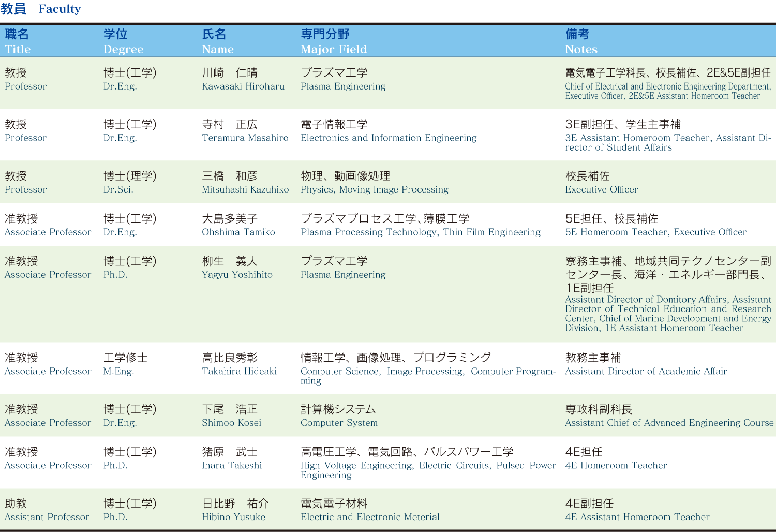Click the 4E Assistant Homeroom Teacher note

tap(637, 518)
